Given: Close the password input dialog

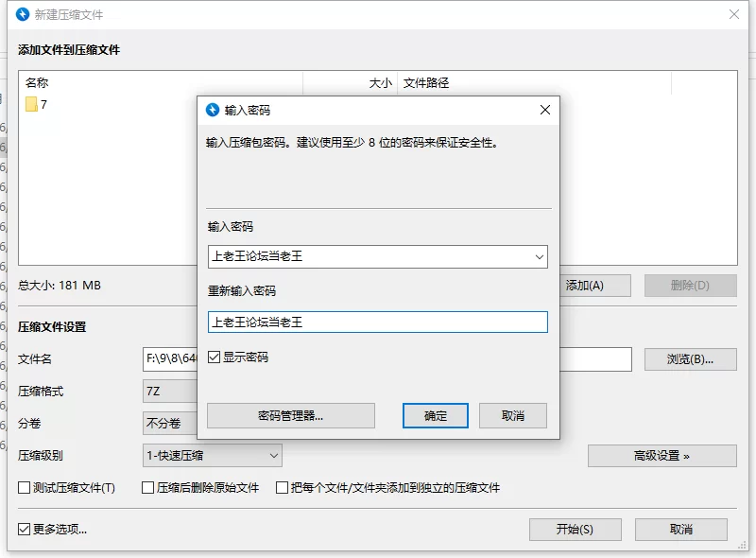Looking at the screenshot, I should click(x=544, y=110).
